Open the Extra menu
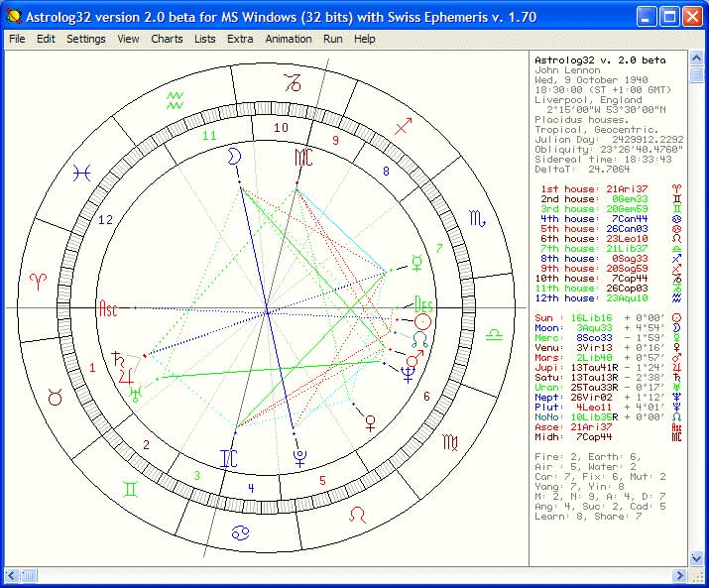Screen dimensions: 709x588 pyautogui.click(x=240, y=39)
